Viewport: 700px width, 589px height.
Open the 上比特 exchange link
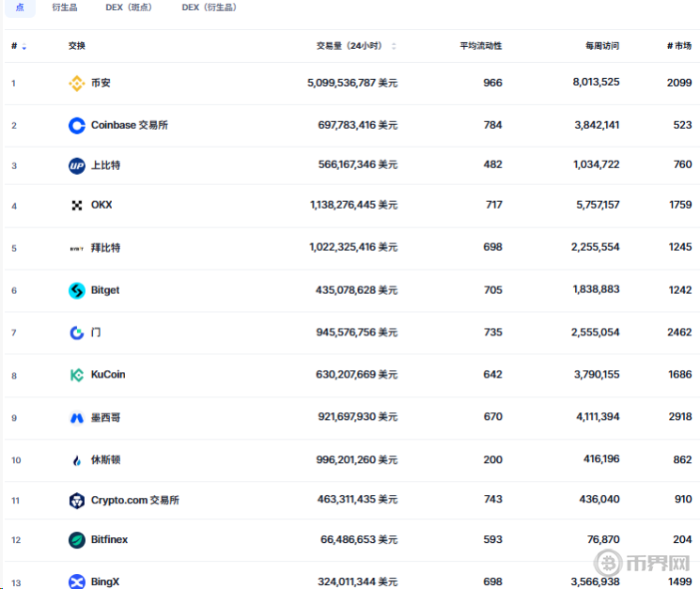click(106, 165)
